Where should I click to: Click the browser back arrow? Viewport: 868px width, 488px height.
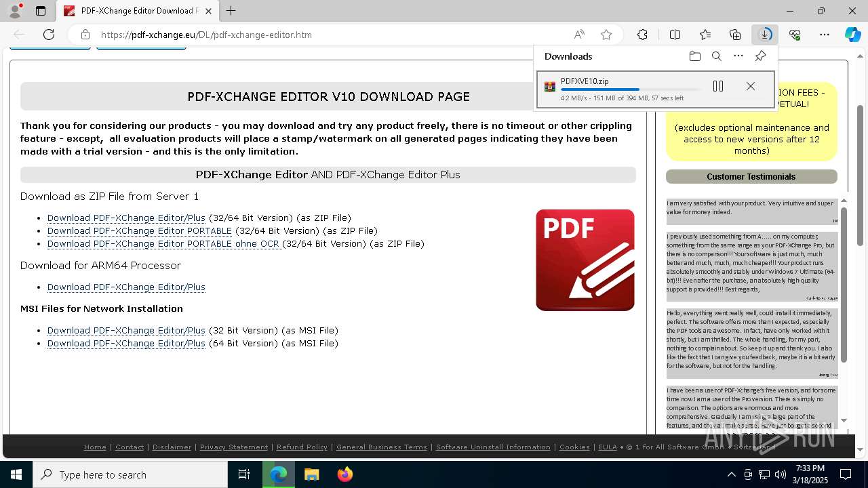click(x=19, y=35)
